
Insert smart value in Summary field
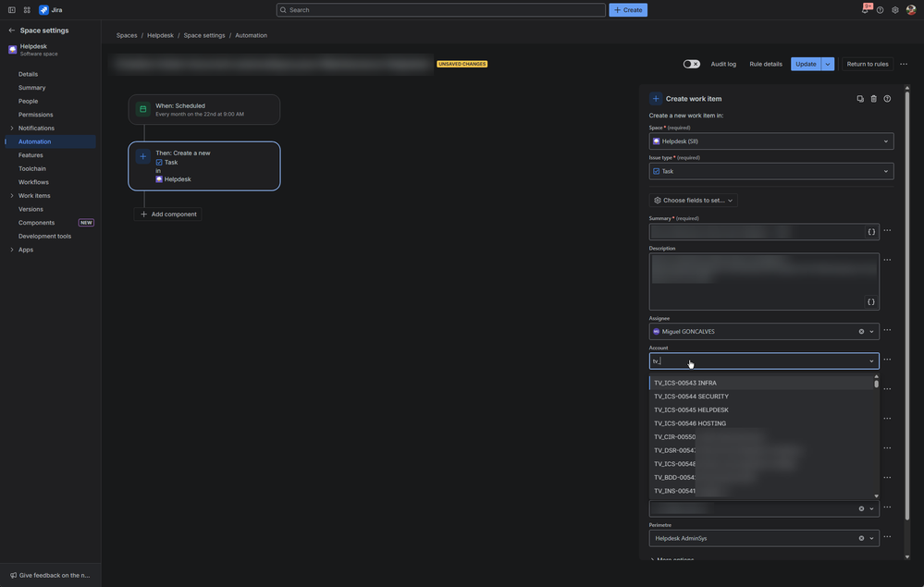coord(871,232)
